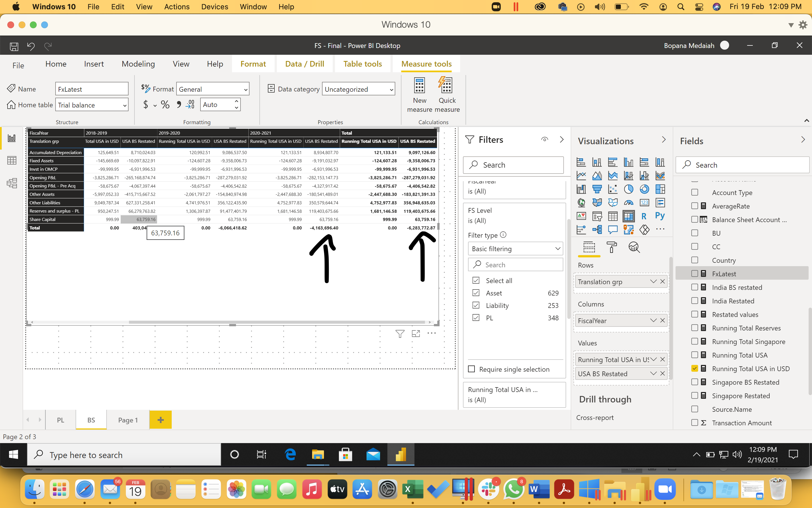This screenshot has width=812, height=508.
Task: Choose the Python visual icon
Action: pyautogui.click(x=660, y=216)
